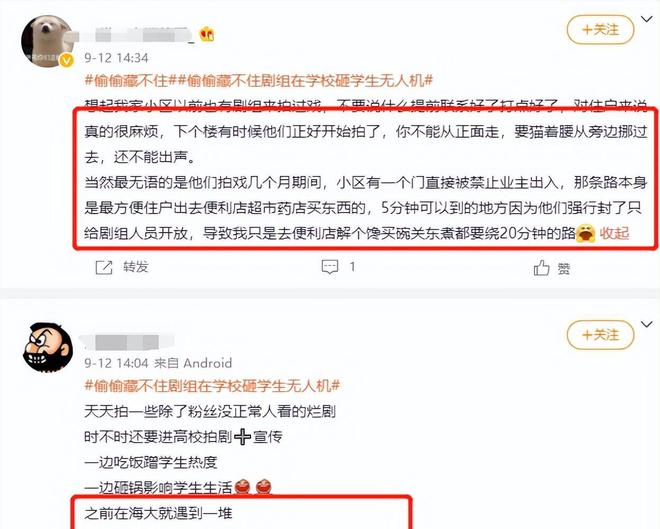Click the 来自 Android source label
660x529 pixels.
tap(193, 363)
